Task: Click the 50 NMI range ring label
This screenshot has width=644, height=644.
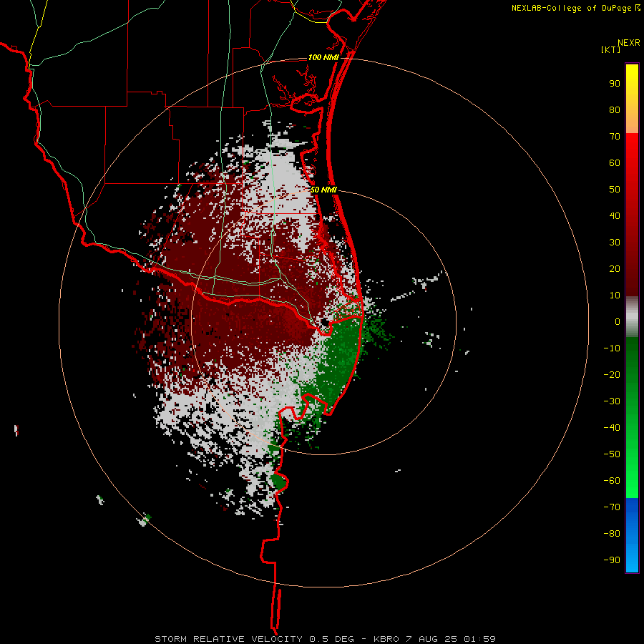Action: pyautogui.click(x=323, y=190)
